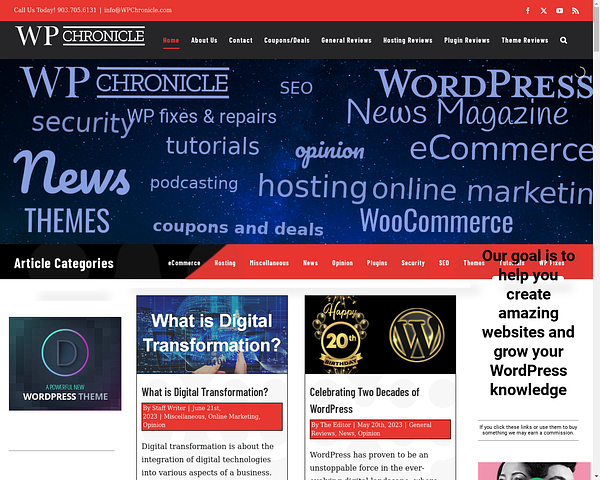Viewport: 600px width, 480px height.
Task: Open the Security article category
Action: (x=413, y=263)
